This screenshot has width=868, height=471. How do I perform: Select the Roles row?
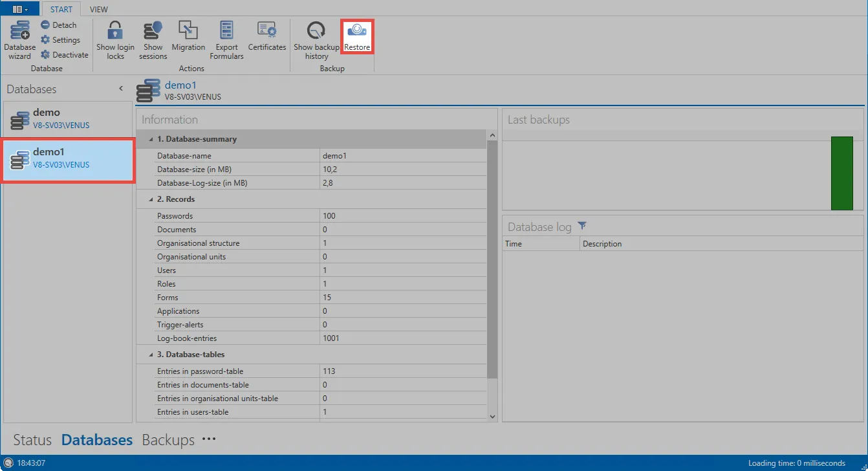point(320,284)
